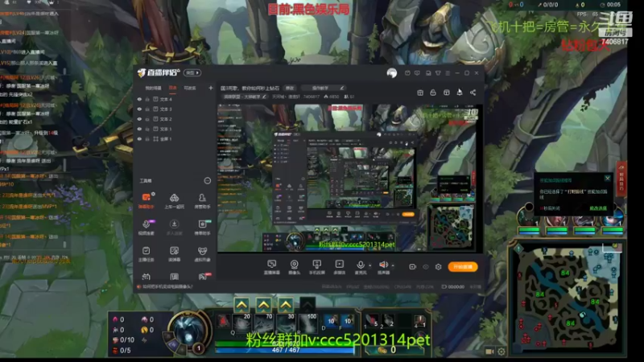Screen dimensions: 644x362
Task: Add a screen capture source from bottom bar
Action: tap(271, 267)
